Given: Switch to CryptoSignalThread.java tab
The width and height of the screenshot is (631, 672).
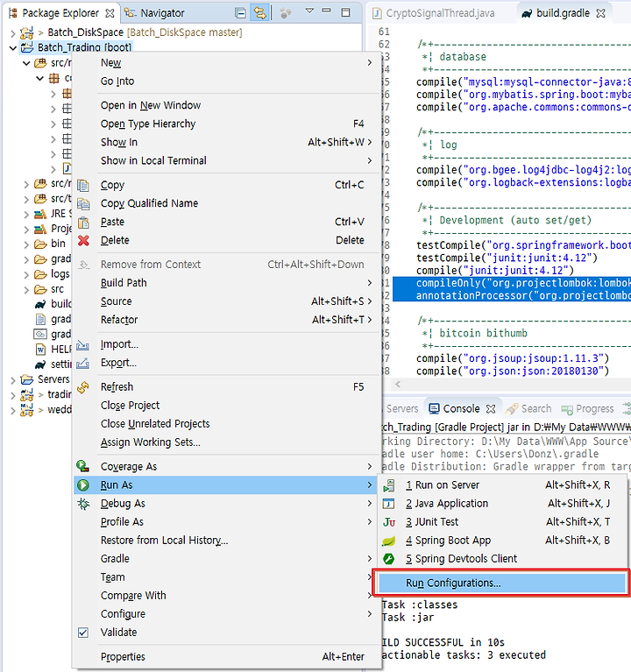Looking at the screenshot, I should tap(434, 13).
